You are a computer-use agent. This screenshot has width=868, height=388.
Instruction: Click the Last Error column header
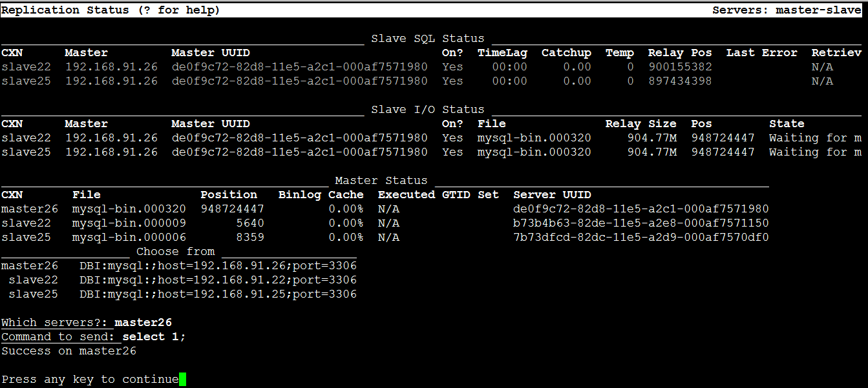coord(761,53)
